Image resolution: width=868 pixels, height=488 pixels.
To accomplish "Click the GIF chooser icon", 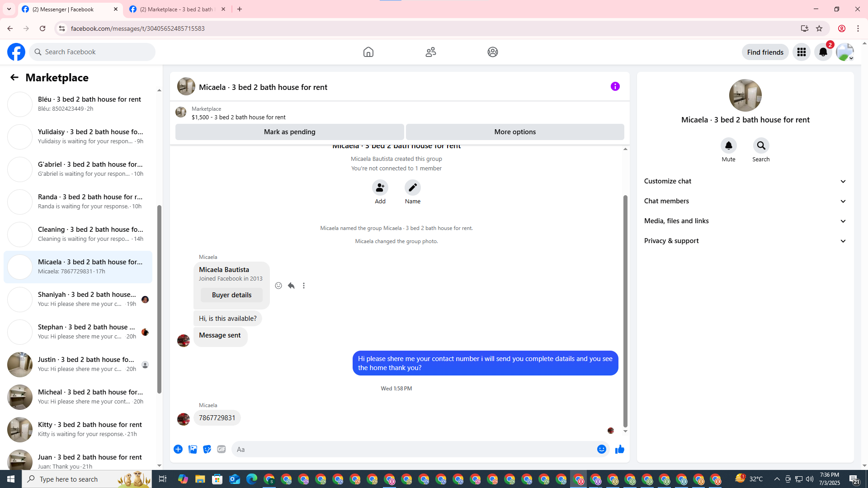I will point(221,449).
